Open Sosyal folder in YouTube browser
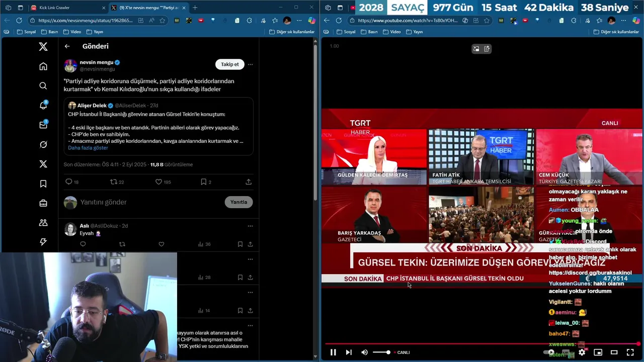 point(346,32)
